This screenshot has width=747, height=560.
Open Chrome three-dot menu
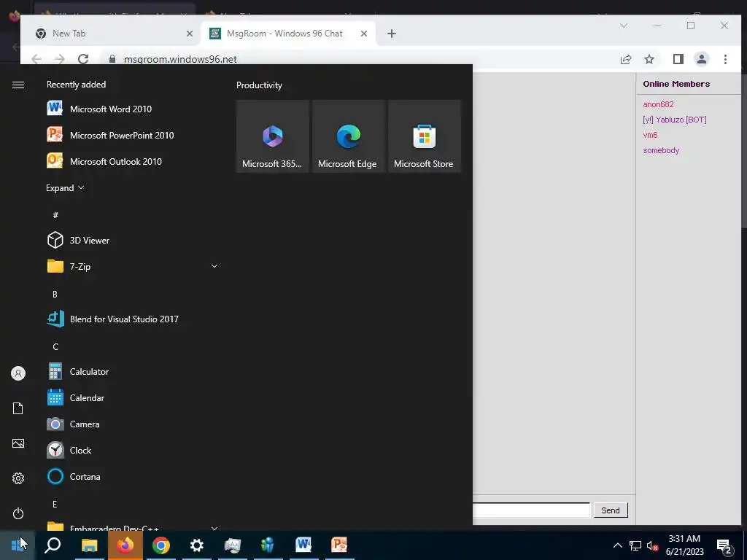[x=725, y=59]
